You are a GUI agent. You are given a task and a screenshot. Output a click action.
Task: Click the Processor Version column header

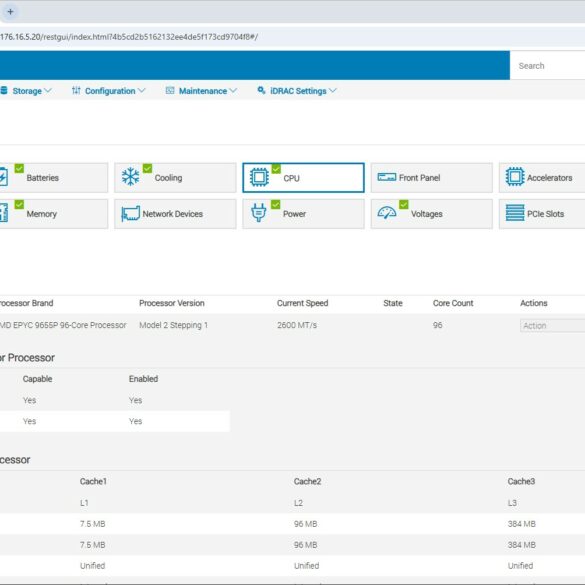click(172, 303)
